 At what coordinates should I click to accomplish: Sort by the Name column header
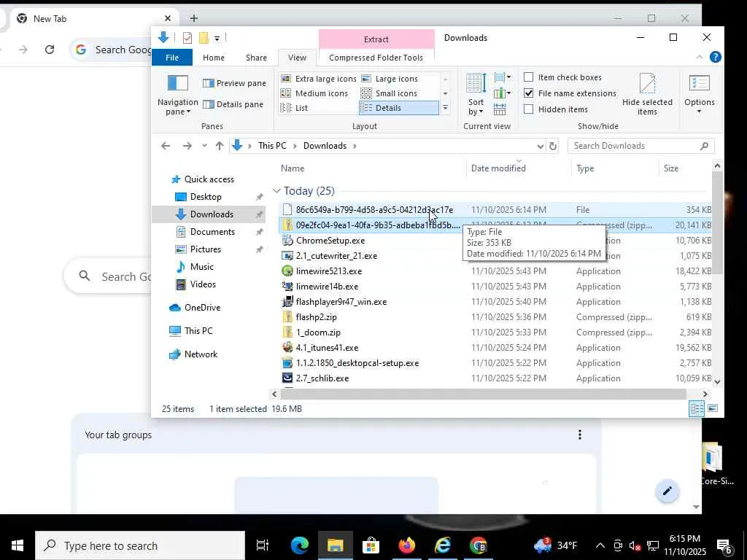371,168
